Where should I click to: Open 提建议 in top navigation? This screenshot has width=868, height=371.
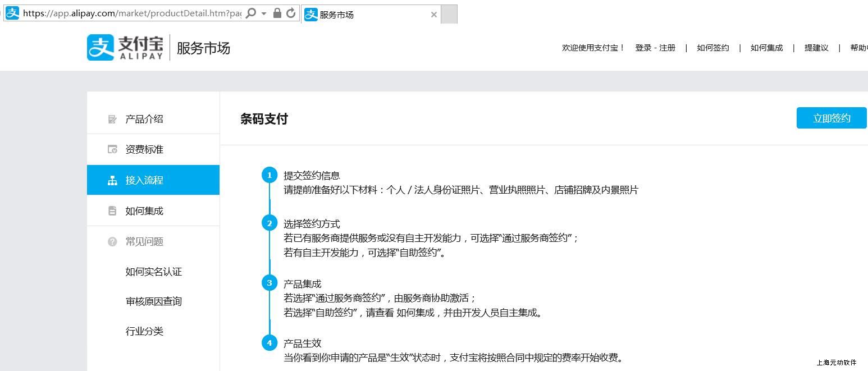tap(816, 48)
